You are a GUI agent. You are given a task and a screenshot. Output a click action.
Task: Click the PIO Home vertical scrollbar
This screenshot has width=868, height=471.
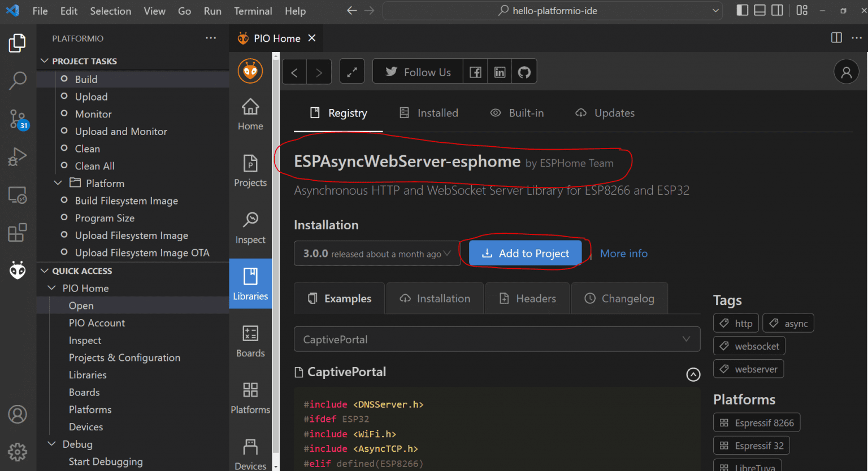tap(276, 254)
